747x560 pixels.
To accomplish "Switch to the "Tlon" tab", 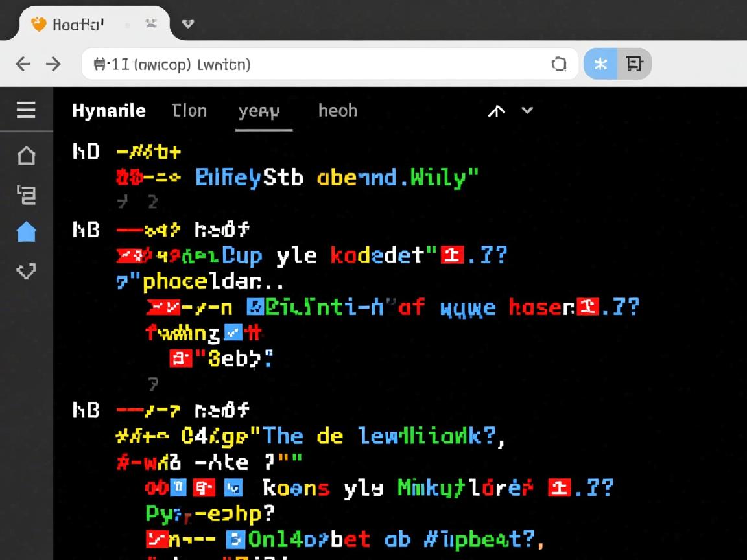I will (189, 111).
